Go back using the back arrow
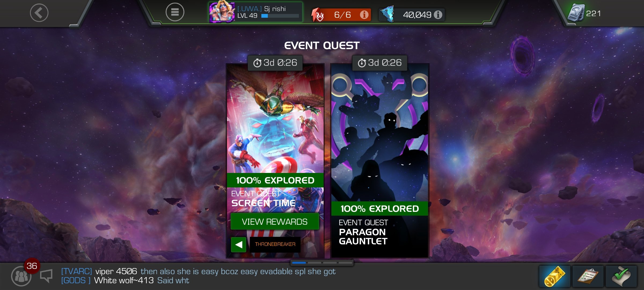The image size is (644, 290). (x=39, y=13)
